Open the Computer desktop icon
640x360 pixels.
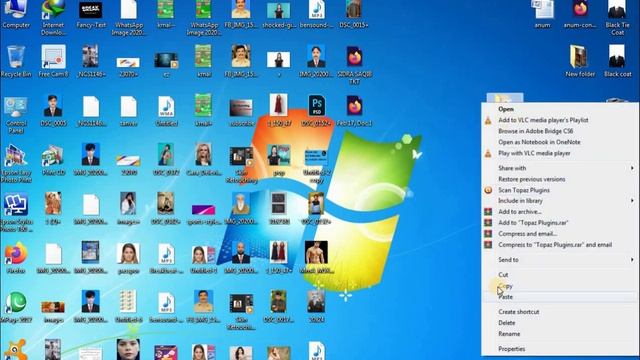pyautogui.click(x=16, y=14)
